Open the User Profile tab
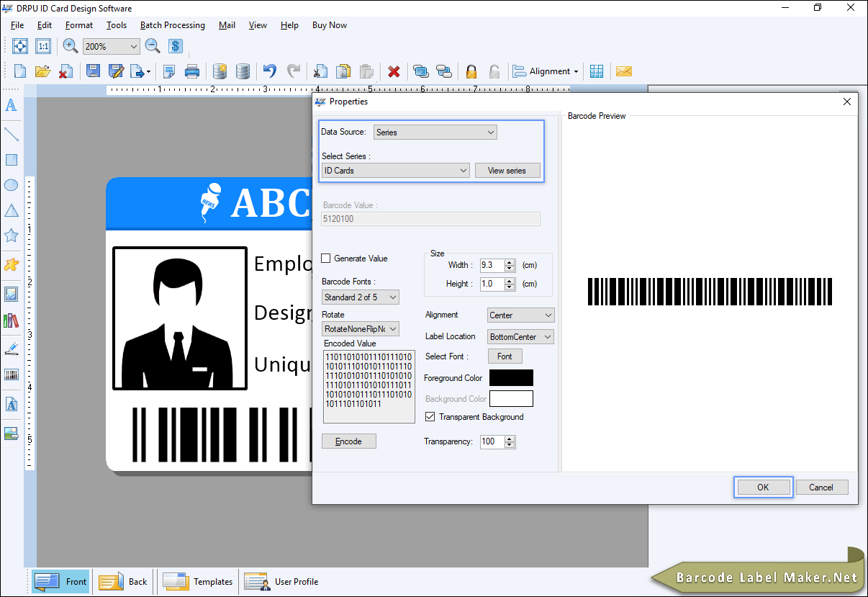868x597 pixels. 281,582
